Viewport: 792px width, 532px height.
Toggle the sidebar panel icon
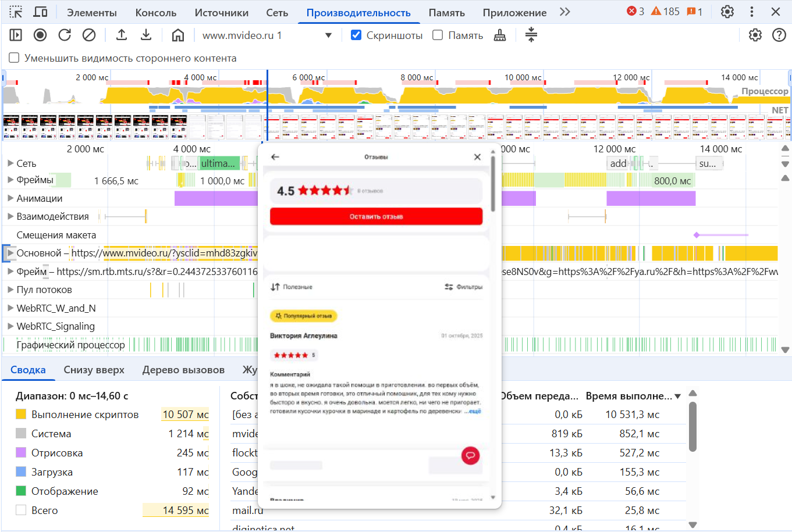(16, 35)
